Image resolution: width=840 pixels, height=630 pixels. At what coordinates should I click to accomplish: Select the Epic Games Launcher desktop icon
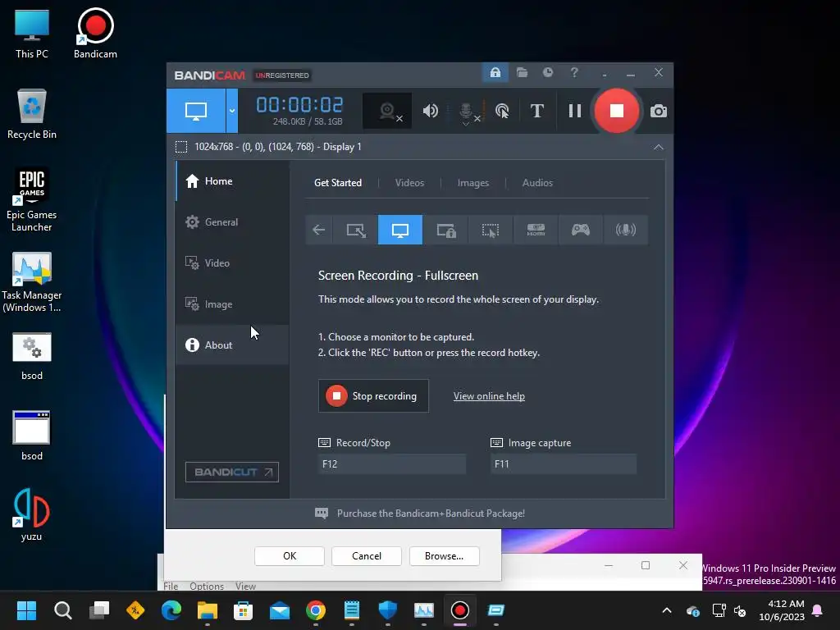[32, 200]
